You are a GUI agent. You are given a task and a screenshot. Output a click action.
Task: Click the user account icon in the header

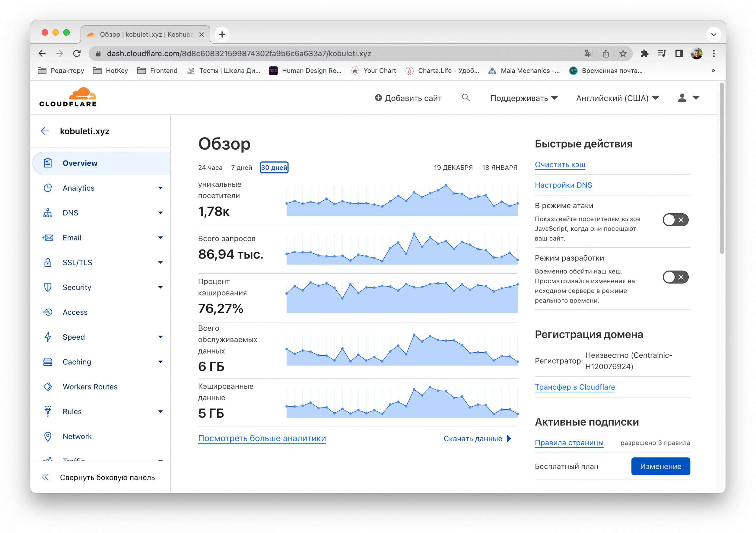point(682,98)
